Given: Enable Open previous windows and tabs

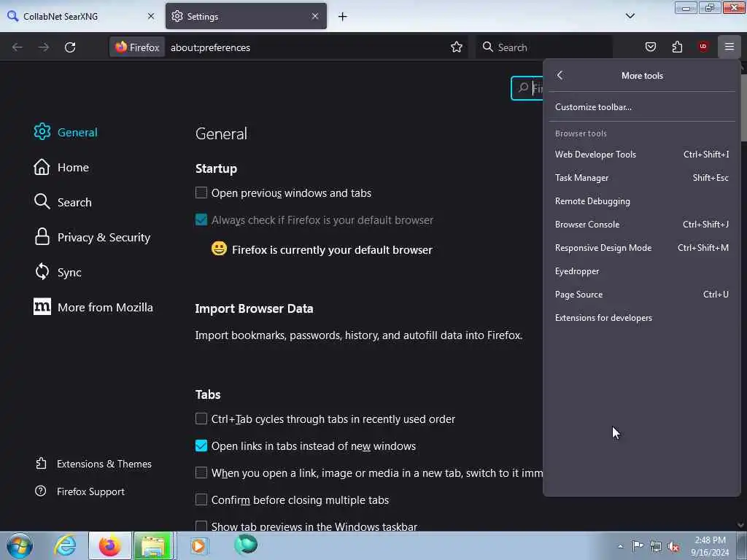Looking at the screenshot, I should pos(201,192).
